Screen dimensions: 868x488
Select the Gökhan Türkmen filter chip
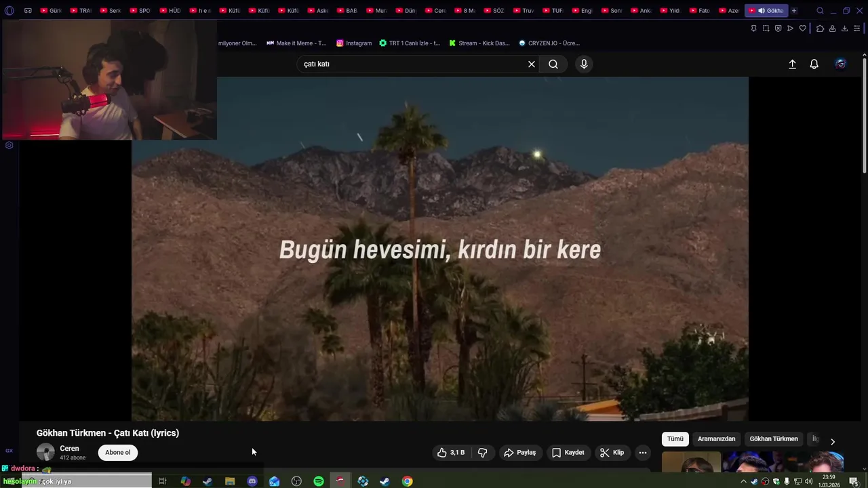click(x=774, y=439)
